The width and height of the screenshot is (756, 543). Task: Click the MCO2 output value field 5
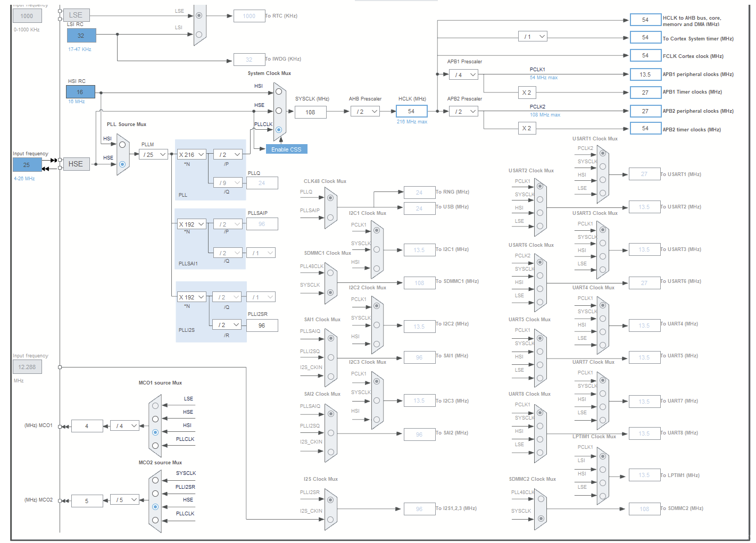87,501
